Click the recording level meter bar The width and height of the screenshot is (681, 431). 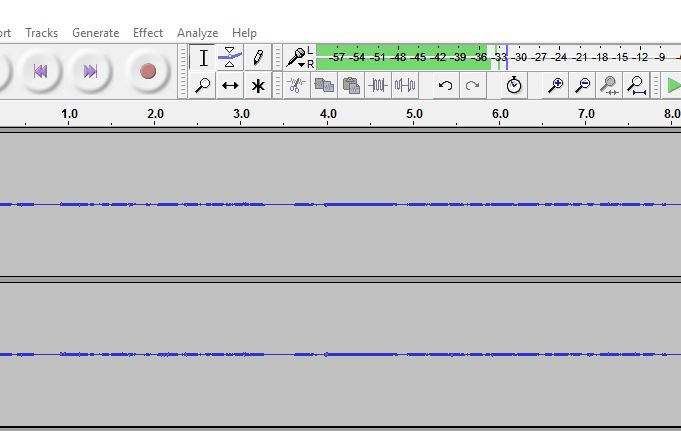498,57
